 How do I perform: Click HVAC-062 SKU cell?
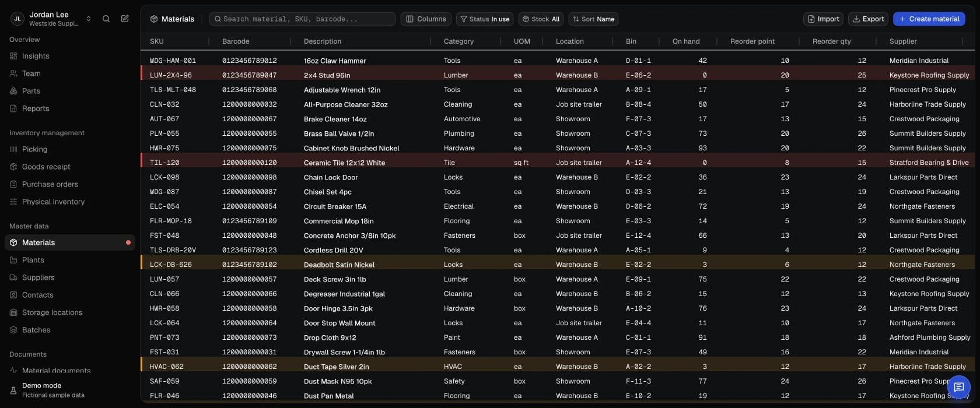[x=166, y=367]
